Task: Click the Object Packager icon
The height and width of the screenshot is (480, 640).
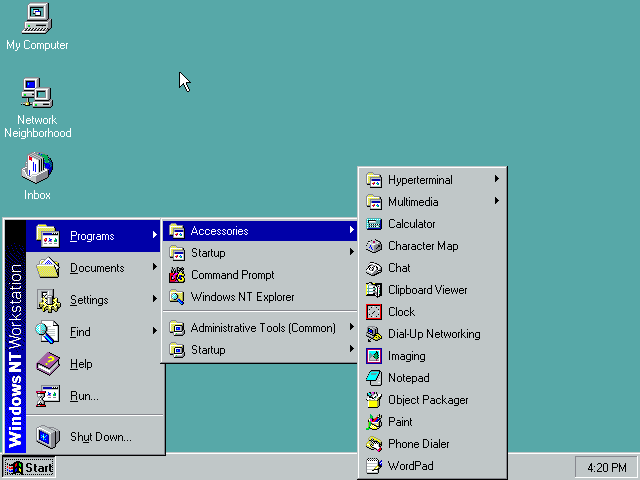Action: click(374, 400)
